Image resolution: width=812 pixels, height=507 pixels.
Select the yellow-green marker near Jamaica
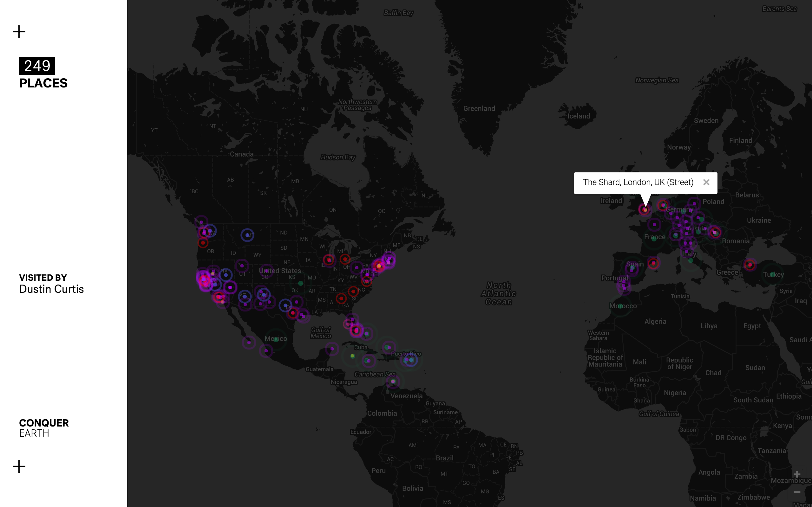[x=352, y=356]
